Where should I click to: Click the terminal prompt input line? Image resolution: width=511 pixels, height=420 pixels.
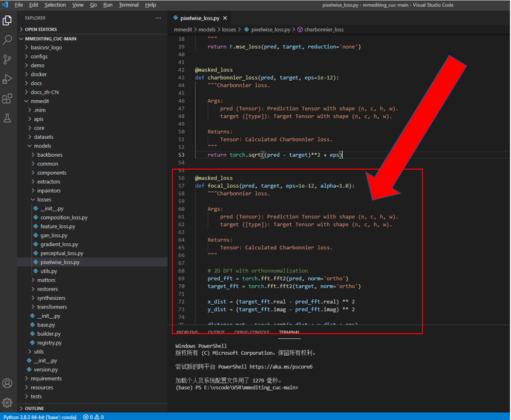(237, 388)
